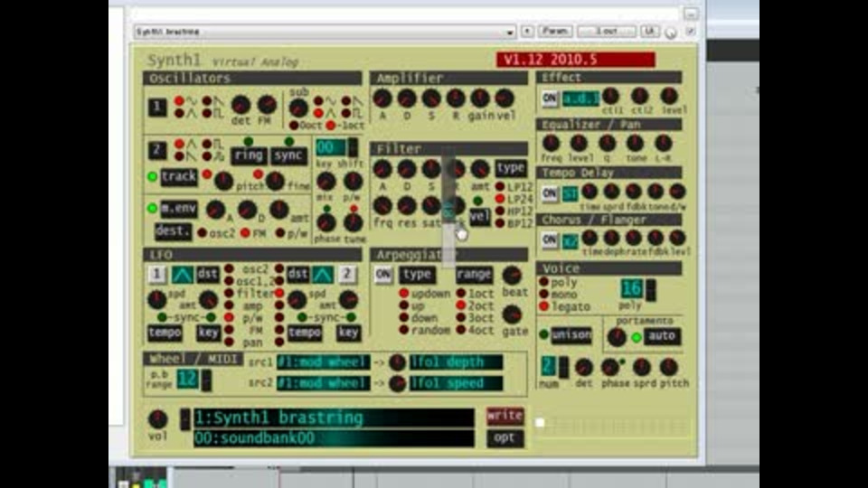
Task: Adjust oscillator mix knob
Action: click(x=325, y=181)
